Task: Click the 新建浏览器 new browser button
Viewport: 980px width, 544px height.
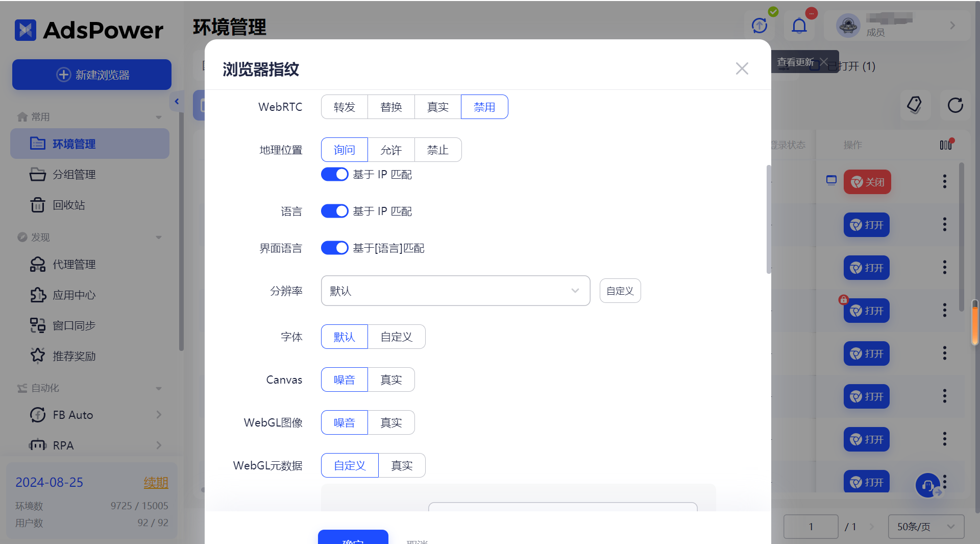Action: click(x=92, y=75)
